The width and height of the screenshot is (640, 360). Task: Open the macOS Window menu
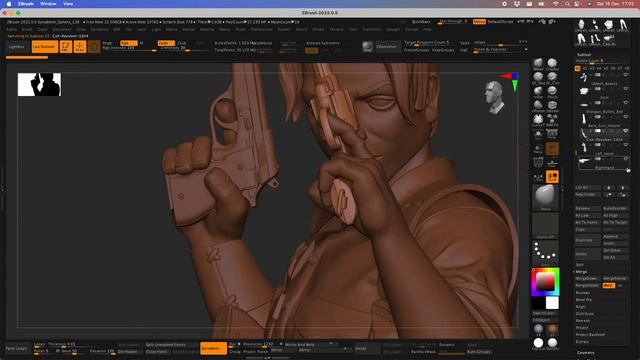(48, 4)
